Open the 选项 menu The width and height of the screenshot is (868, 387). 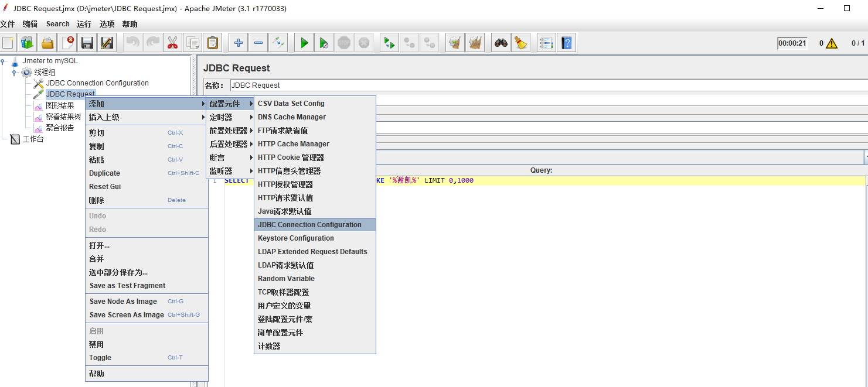pyautogui.click(x=107, y=24)
